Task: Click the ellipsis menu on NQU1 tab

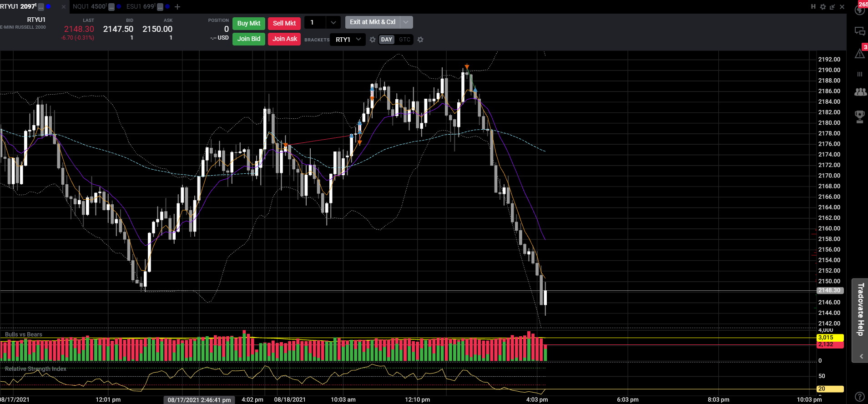Action: (111, 7)
